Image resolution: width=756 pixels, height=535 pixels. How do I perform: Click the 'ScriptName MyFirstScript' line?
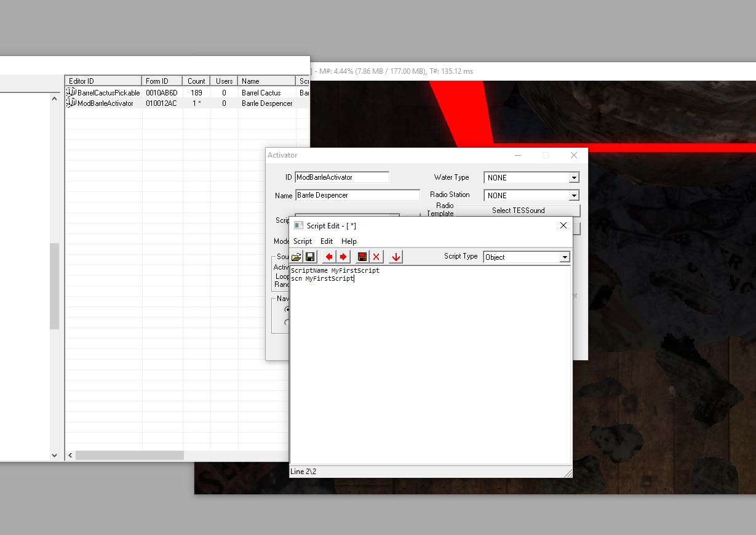pos(335,270)
